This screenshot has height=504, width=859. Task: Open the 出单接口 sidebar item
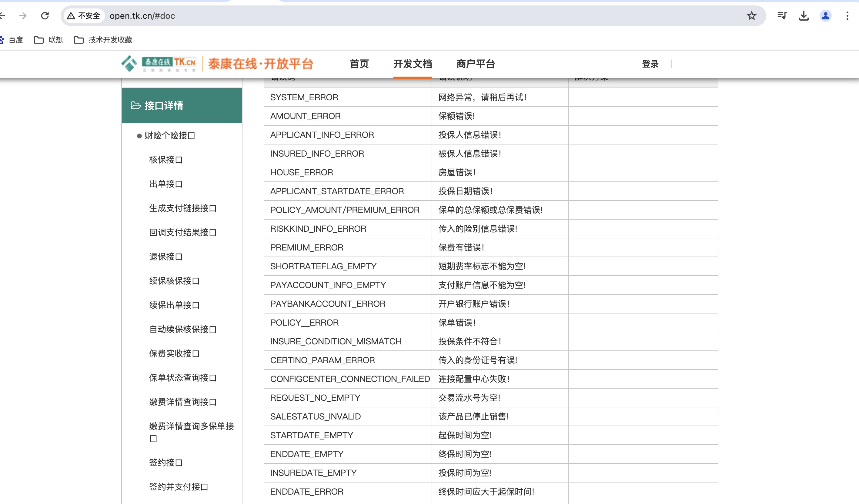[x=166, y=184]
